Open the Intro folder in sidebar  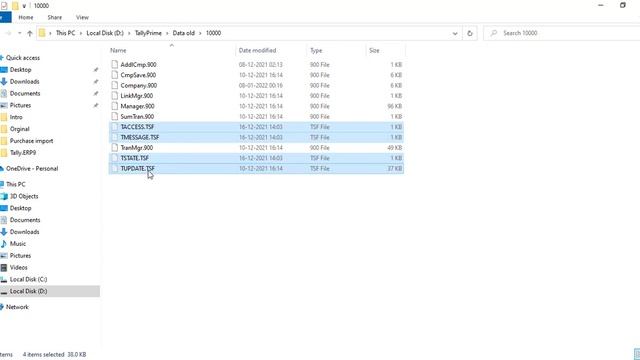(16, 117)
